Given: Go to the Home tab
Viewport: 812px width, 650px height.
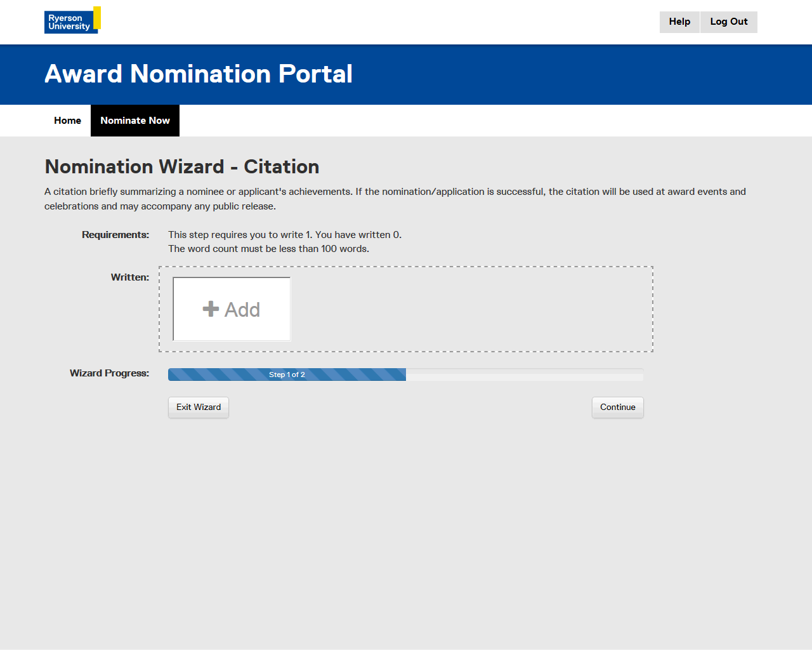Looking at the screenshot, I should click(67, 121).
